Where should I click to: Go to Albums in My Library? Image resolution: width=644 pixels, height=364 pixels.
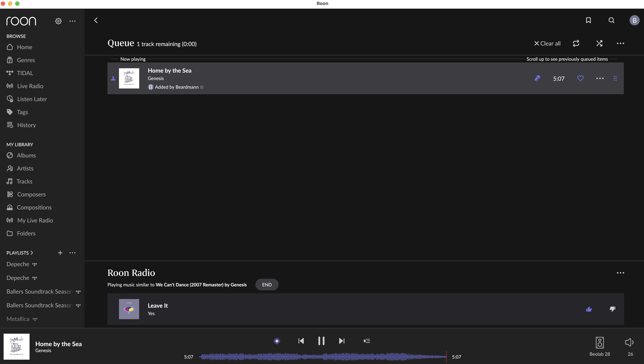pos(26,155)
